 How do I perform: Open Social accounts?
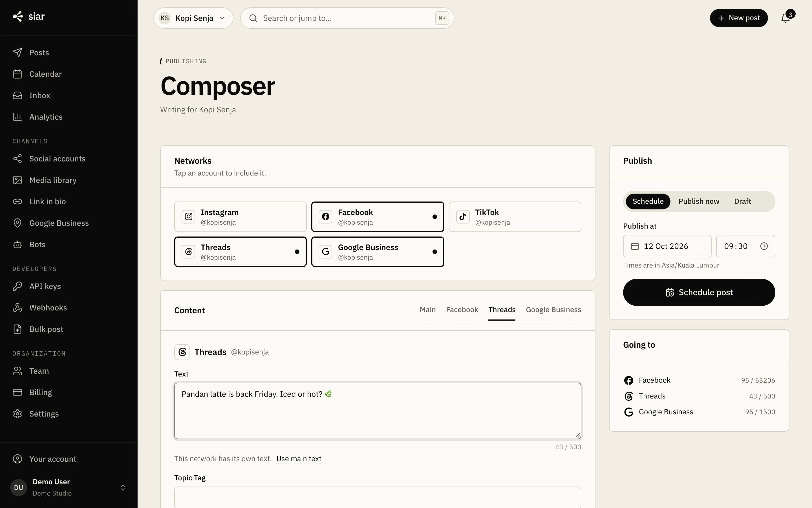(69, 159)
